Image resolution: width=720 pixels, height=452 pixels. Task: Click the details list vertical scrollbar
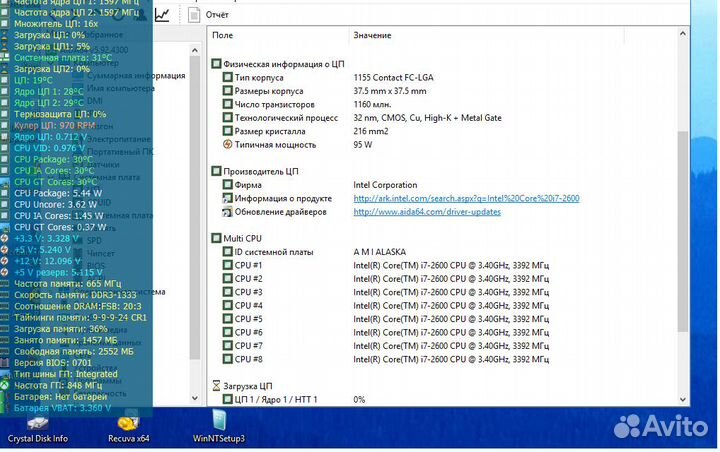tap(683, 200)
